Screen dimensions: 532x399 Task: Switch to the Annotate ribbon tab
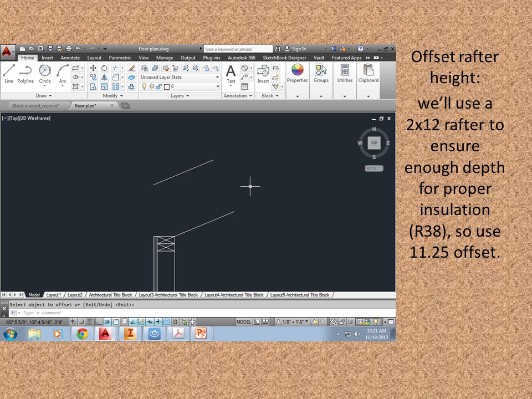[x=70, y=58]
